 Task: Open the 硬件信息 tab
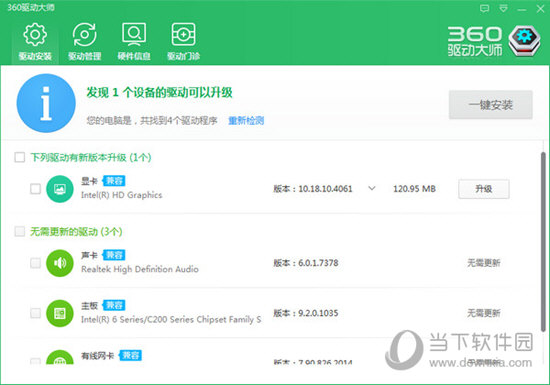(134, 41)
